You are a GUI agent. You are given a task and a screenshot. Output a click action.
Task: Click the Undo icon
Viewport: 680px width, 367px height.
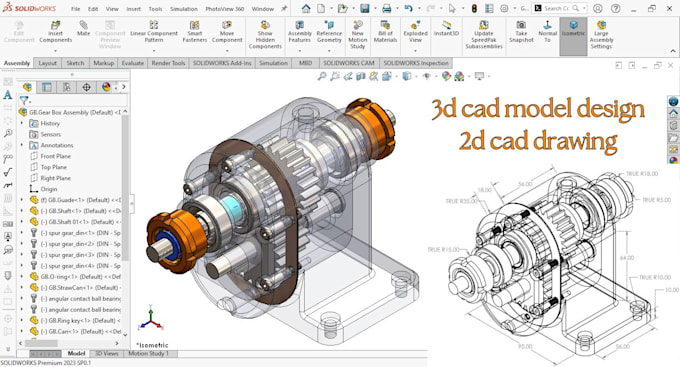point(408,8)
